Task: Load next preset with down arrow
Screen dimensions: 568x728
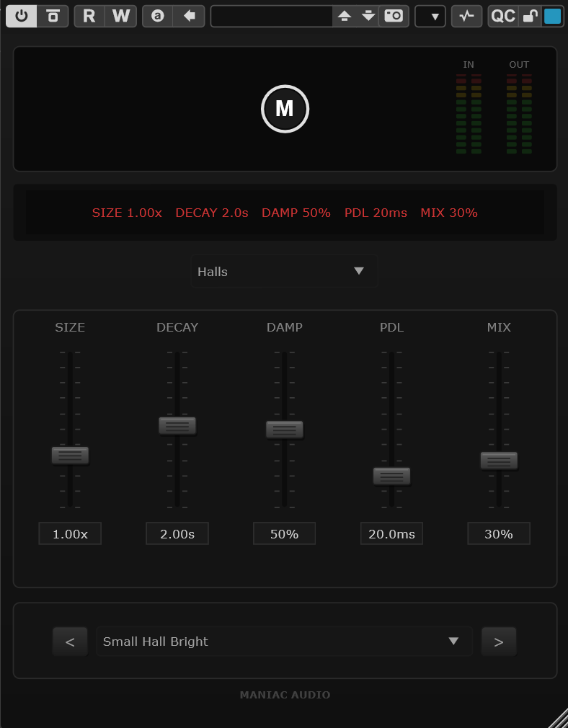Action: coord(368,17)
